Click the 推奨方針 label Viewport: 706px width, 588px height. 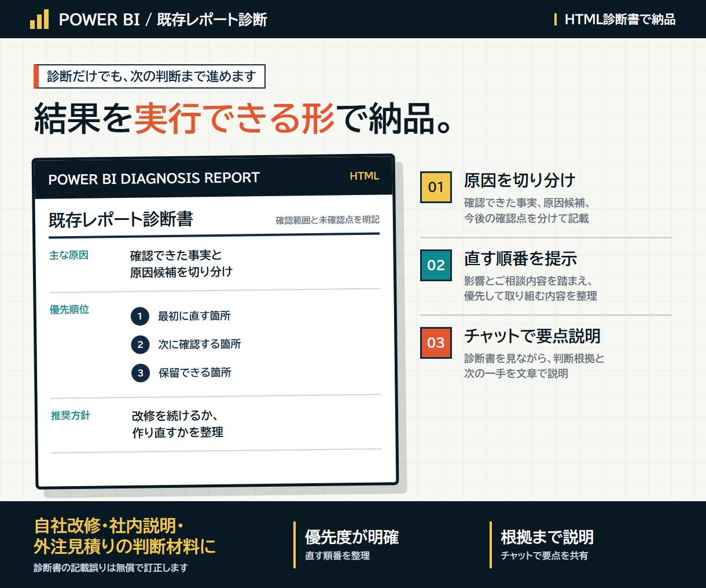(71, 416)
